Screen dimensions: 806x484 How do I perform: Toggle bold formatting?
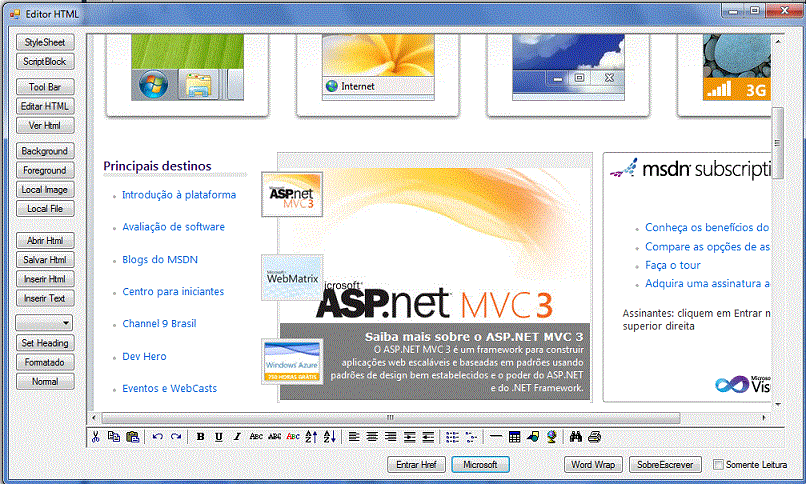pos(200,437)
